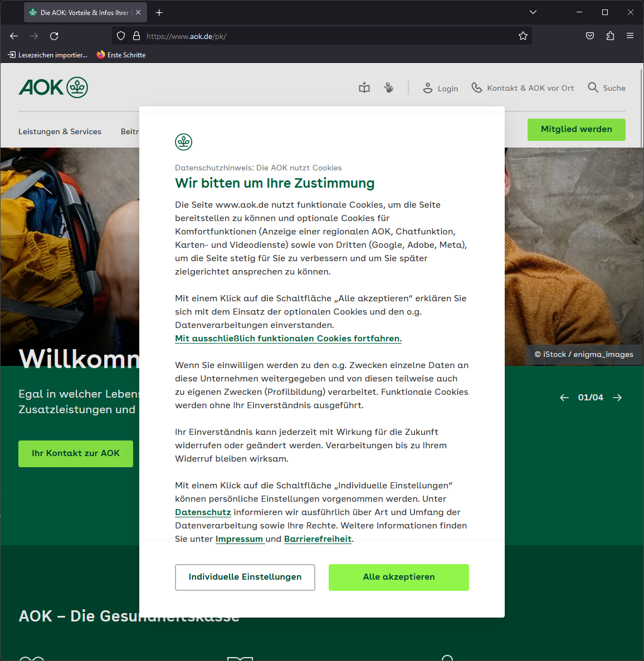This screenshot has width=644, height=661.
Task: Select the sign language hand icon
Action: 389,87
